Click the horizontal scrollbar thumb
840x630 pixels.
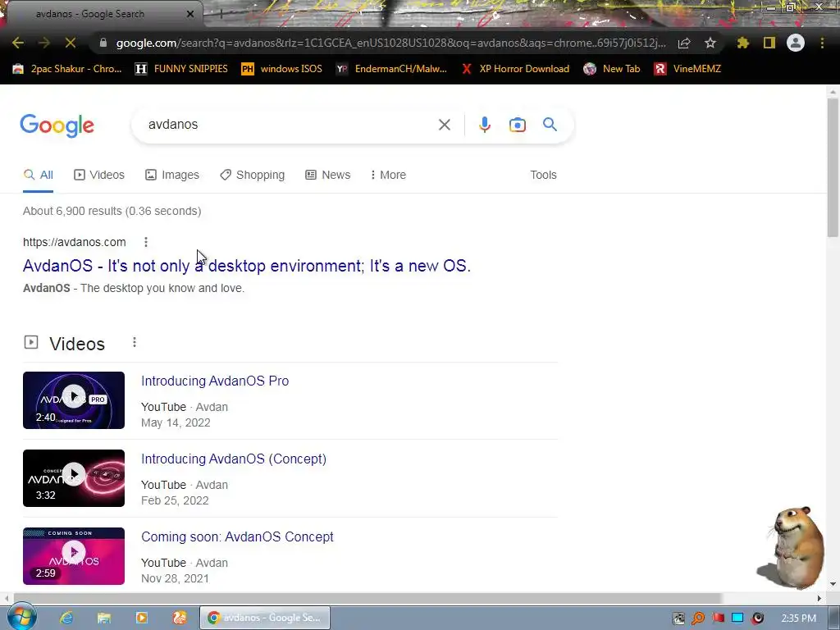pos(367,598)
